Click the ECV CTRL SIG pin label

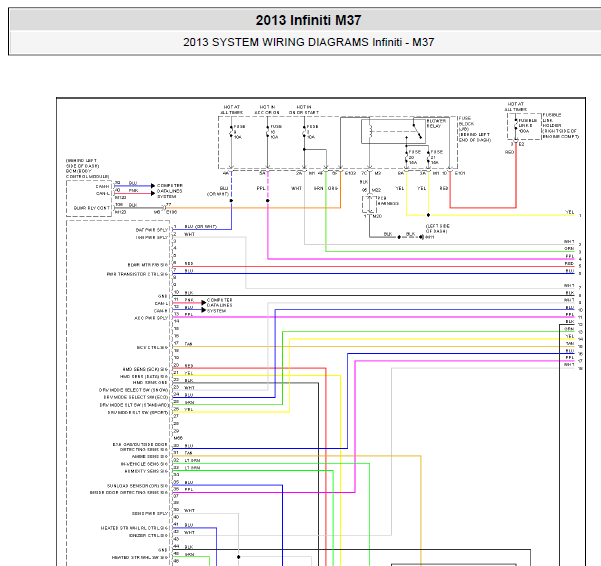(152, 348)
